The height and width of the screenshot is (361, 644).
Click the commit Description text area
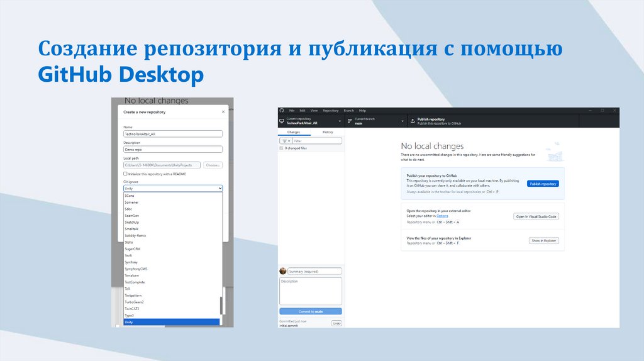(x=311, y=291)
